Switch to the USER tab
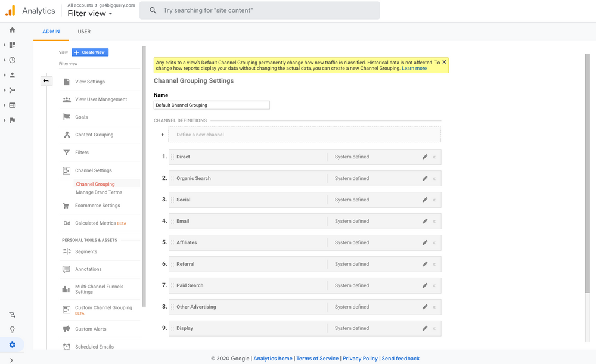596x364 pixels. click(83, 32)
